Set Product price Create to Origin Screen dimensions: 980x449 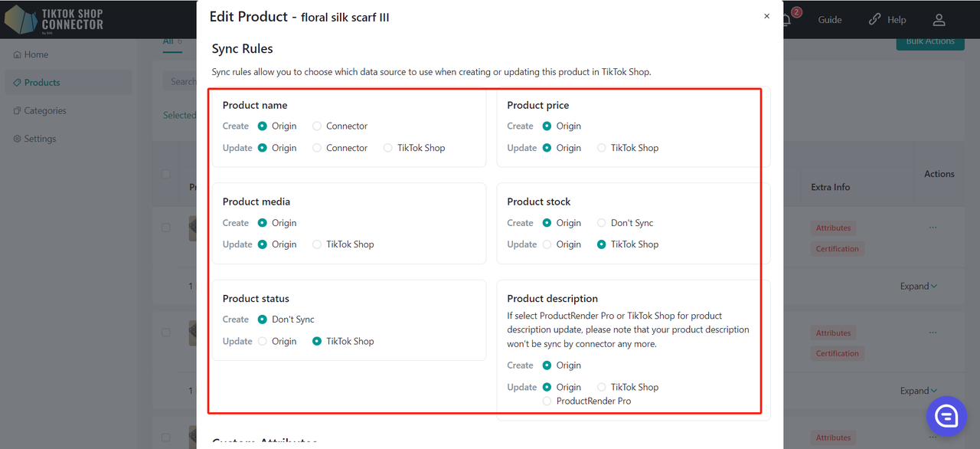[x=547, y=126]
